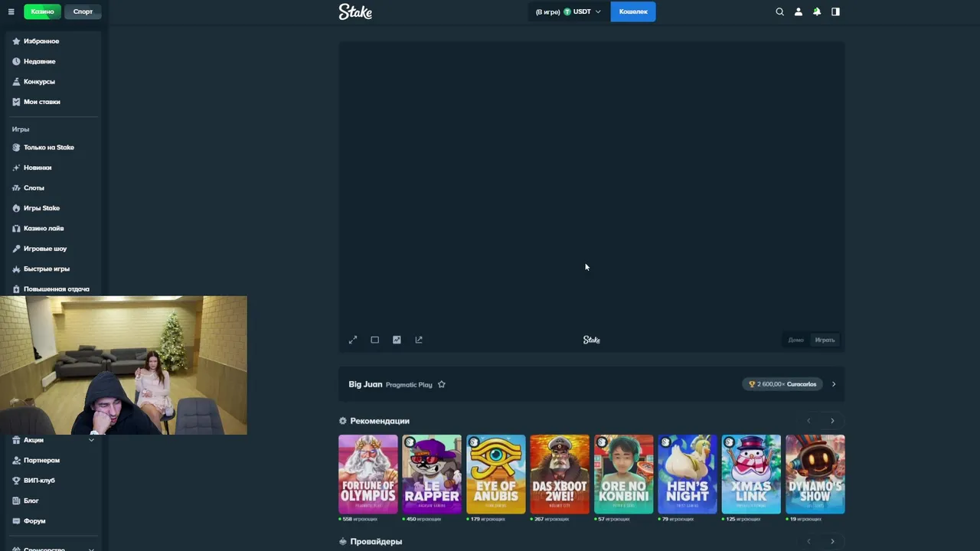Show next recommended games arrow
The height and width of the screenshot is (551, 980).
coord(832,421)
